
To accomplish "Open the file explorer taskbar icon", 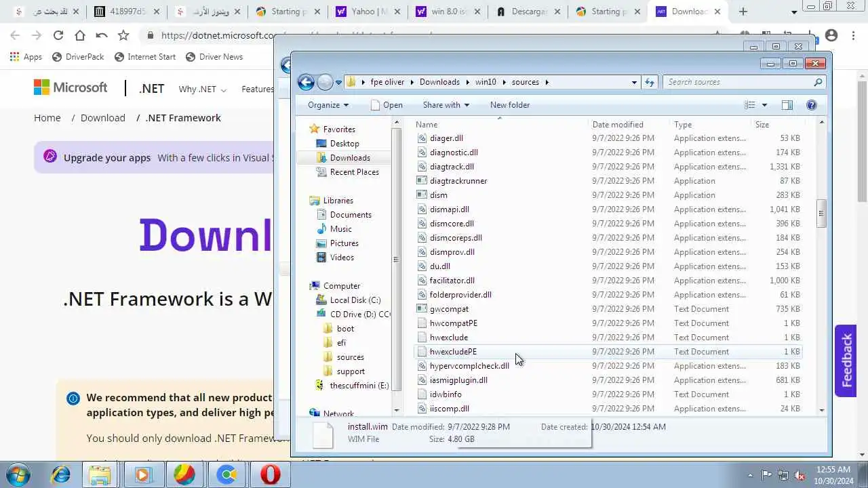I will pyautogui.click(x=100, y=475).
